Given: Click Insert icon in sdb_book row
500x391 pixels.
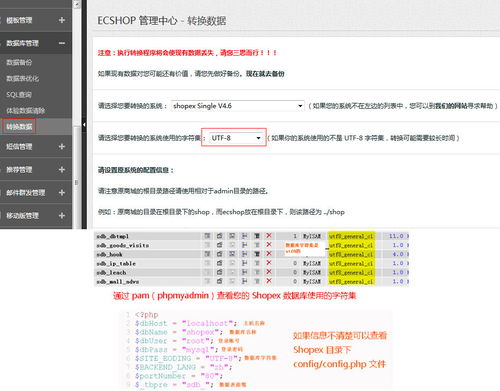Looking at the screenshot, I should pyautogui.click(x=244, y=254).
